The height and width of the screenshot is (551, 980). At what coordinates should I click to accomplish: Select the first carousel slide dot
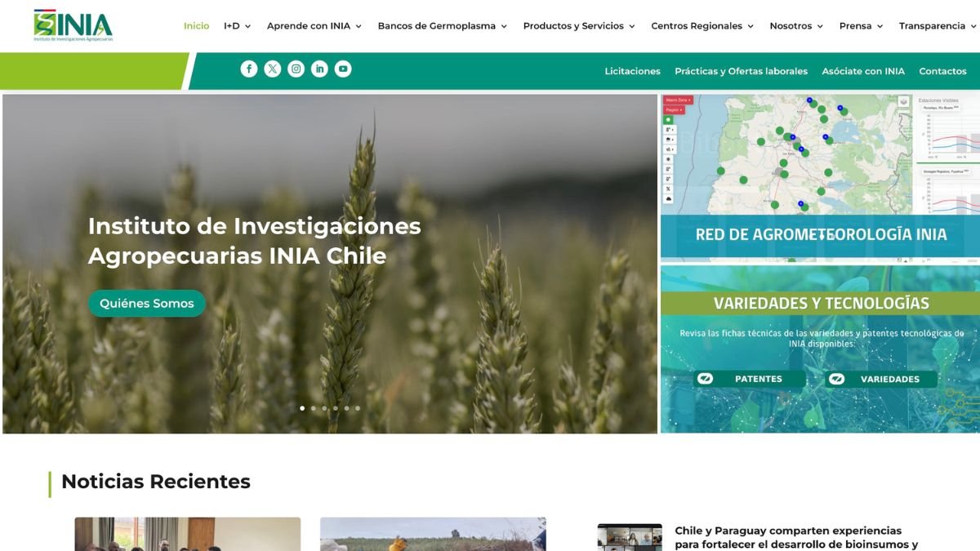coord(302,408)
